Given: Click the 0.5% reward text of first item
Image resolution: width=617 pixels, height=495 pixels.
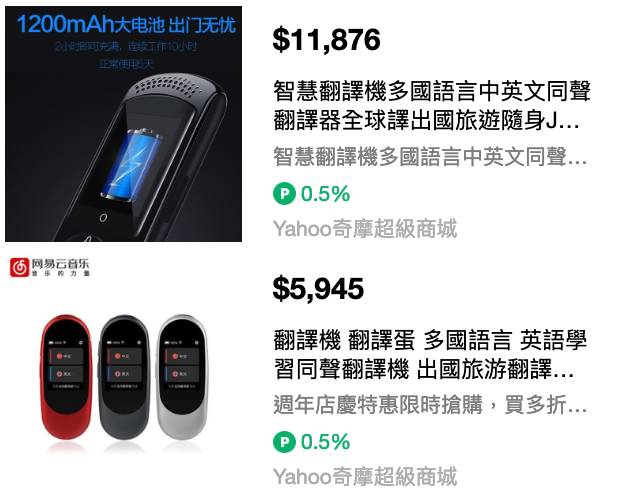Looking at the screenshot, I should tap(325, 194).
